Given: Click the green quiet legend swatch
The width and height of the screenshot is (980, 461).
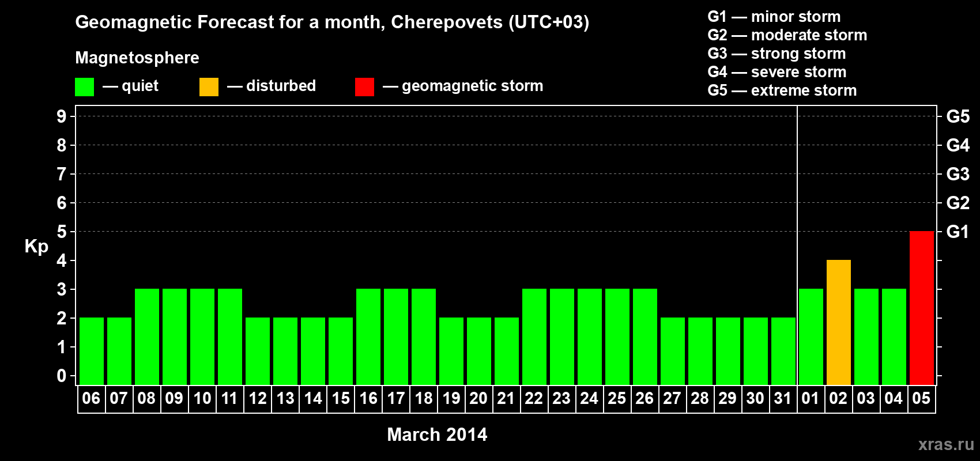Looking at the screenshot, I should pyautogui.click(x=84, y=87).
